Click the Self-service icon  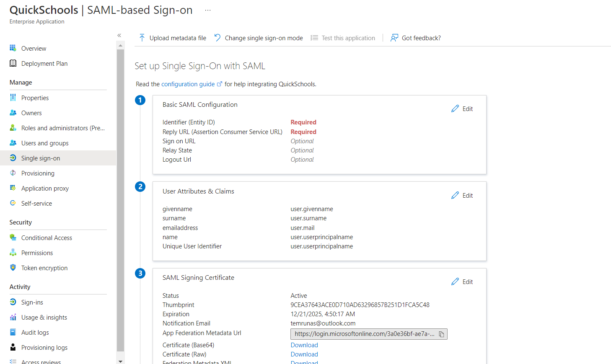tap(13, 203)
